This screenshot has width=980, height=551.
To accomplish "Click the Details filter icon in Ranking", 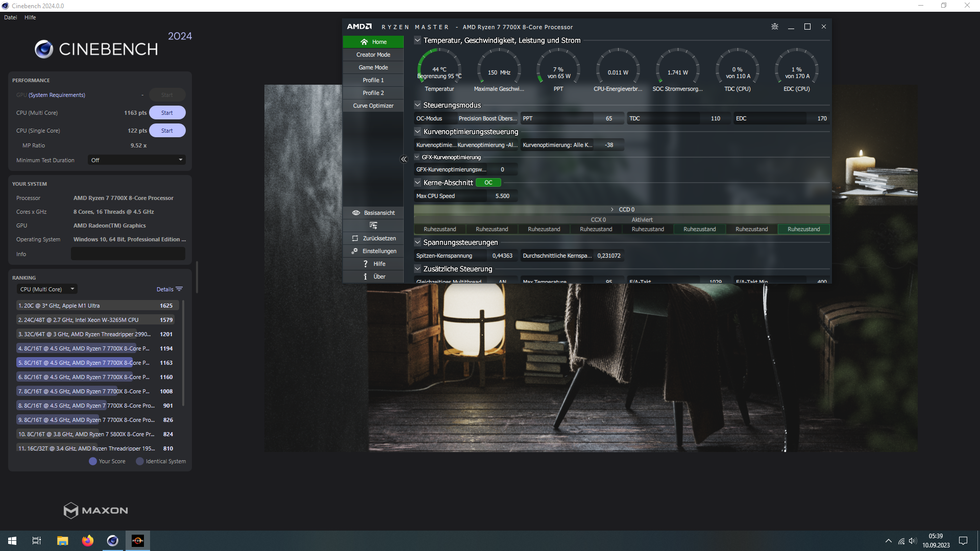I will pyautogui.click(x=179, y=289).
